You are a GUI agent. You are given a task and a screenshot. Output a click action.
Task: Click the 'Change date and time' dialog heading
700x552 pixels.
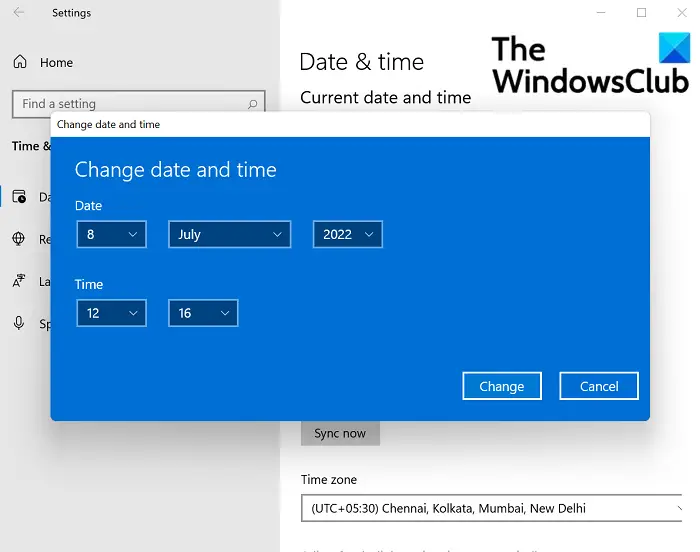[x=175, y=170]
